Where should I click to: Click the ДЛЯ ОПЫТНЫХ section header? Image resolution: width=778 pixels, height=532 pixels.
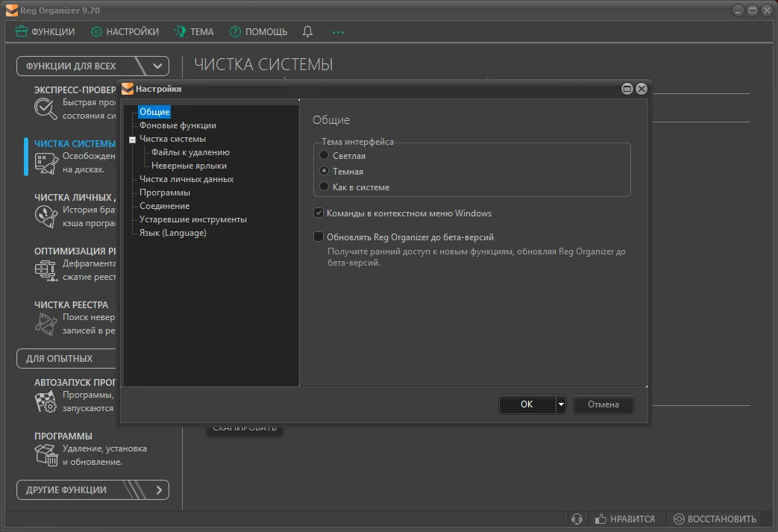click(66, 358)
